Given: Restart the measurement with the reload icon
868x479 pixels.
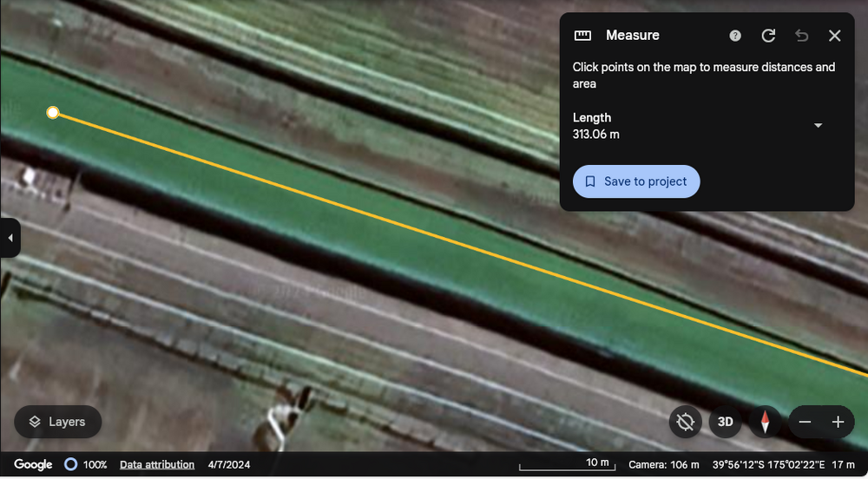Looking at the screenshot, I should click(768, 36).
